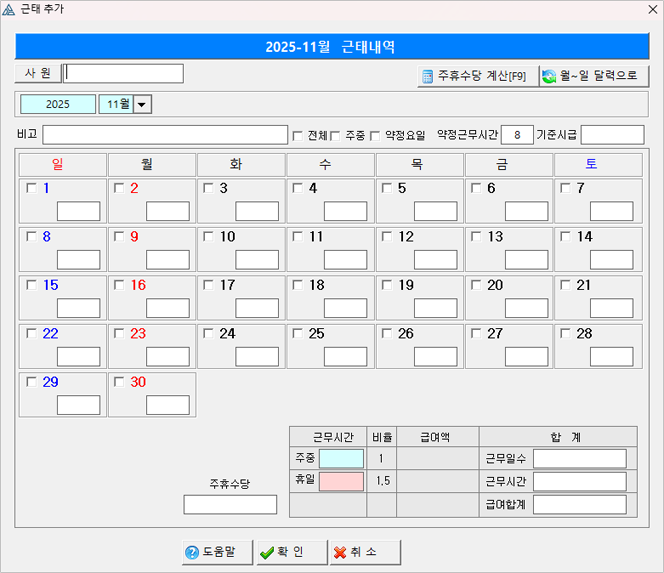Click the 2025-11월 근태내역 title banner
This screenshot has height=573, width=664.
click(x=332, y=47)
